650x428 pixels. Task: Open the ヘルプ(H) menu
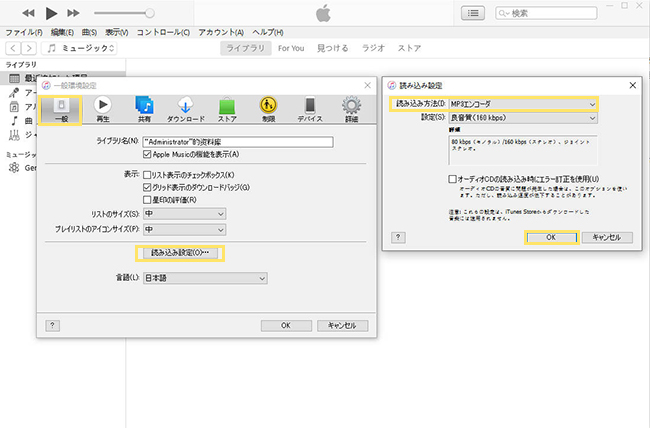click(268, 32)
